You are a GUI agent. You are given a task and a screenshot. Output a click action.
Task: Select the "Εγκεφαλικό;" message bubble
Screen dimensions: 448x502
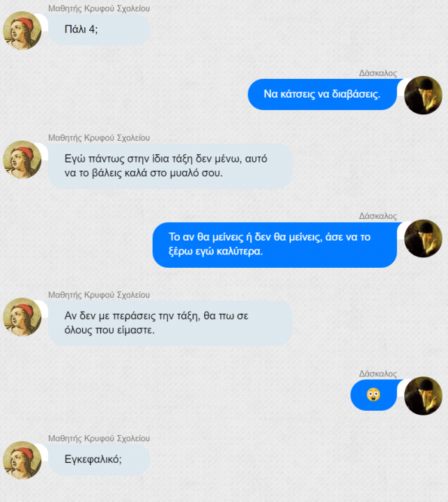pyautogui.click(x=99, y=459)
